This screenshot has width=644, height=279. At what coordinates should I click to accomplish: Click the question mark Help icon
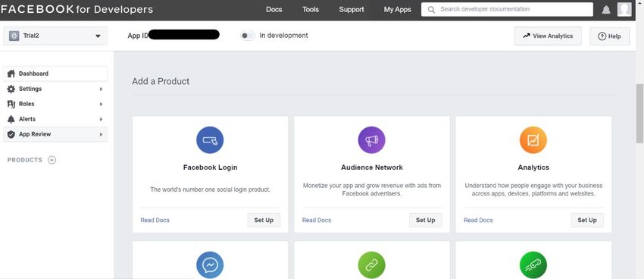pyautogui.click(x=602, y=36)
